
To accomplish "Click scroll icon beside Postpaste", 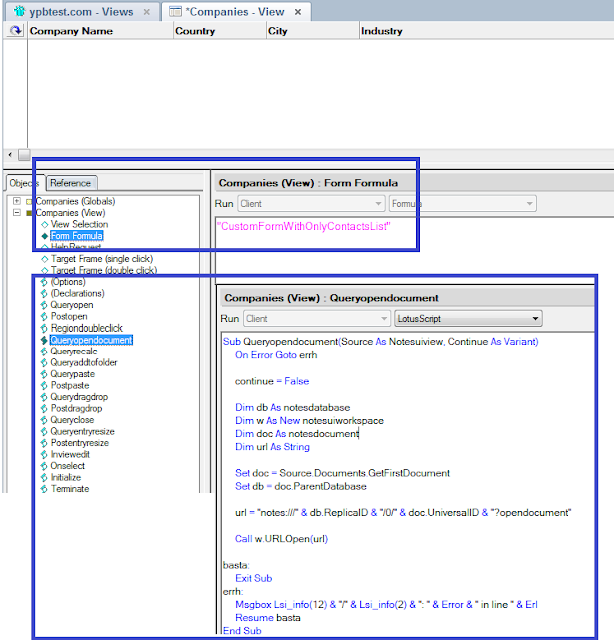I will click(x=44, y=385).
